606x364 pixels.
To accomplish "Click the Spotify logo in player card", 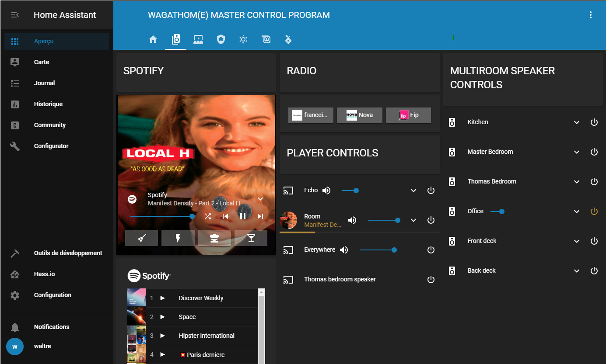I will click(x=132, y=199).
